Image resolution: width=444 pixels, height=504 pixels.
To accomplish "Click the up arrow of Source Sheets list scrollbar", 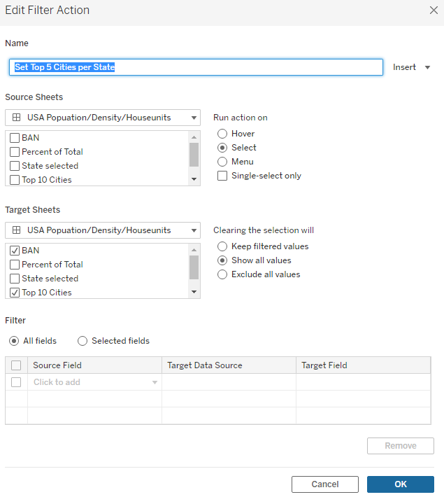I will coord(194,137).
